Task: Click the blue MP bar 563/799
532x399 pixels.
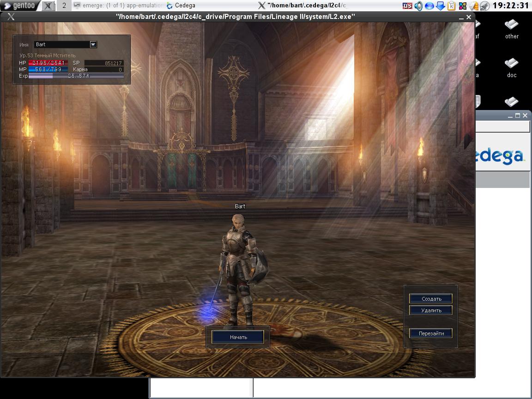Action: 48,69
